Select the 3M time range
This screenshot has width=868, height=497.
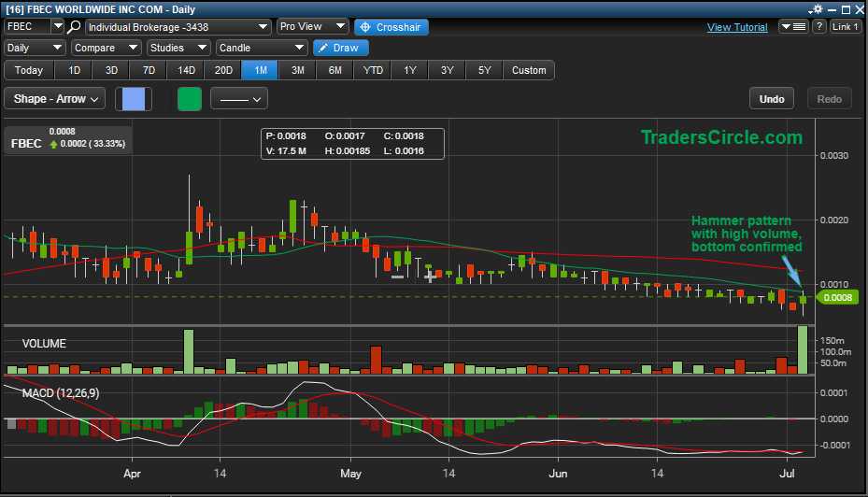click(298, 70)
